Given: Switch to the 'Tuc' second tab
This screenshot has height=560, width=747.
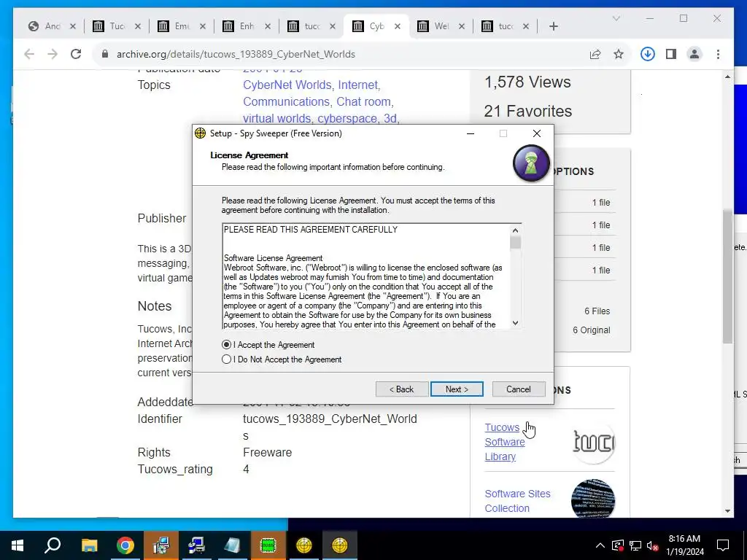Looking at the screenshot, I should pos(117,26).
